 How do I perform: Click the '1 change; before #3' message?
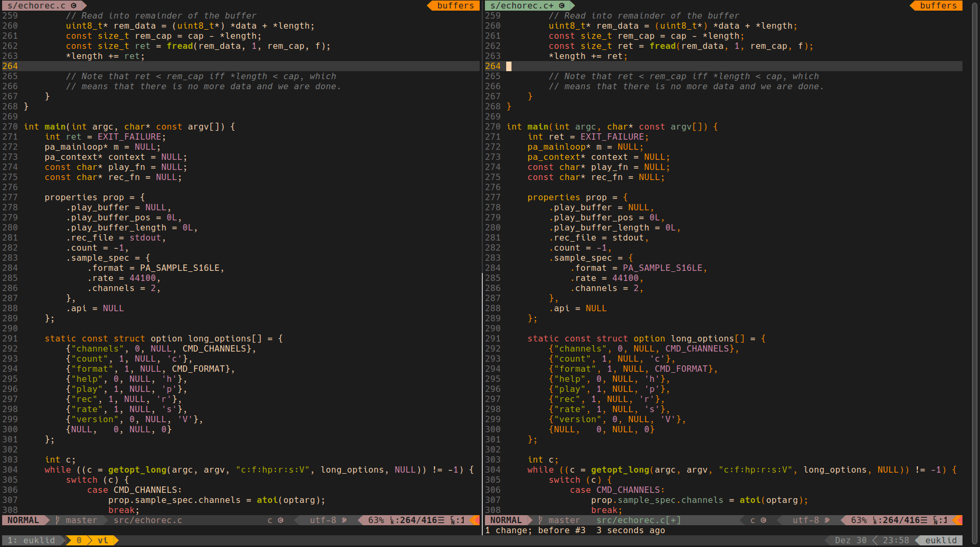click(x=535, y=531)
